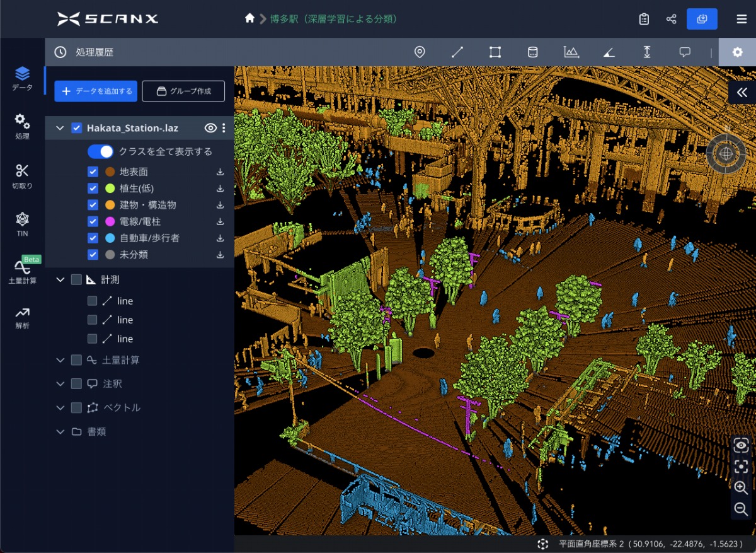
Task: Select the rectangle area measurement tool
Action: coord(495,52)
